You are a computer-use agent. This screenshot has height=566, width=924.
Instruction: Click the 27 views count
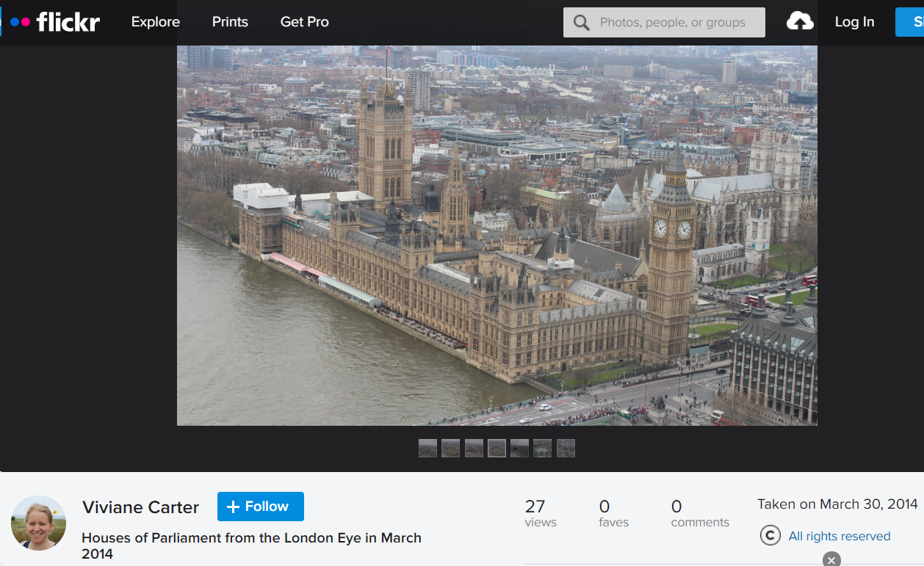pyautogui.click(x=541, y=513)
